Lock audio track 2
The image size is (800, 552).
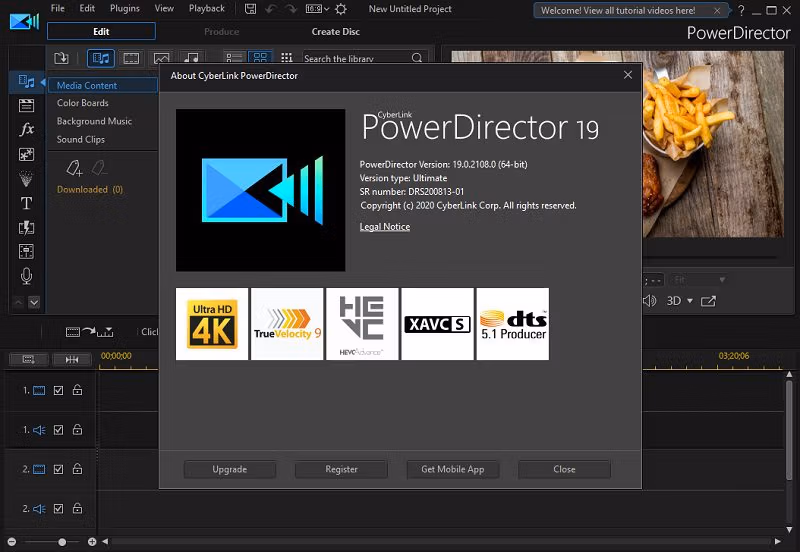pos(78,508)
